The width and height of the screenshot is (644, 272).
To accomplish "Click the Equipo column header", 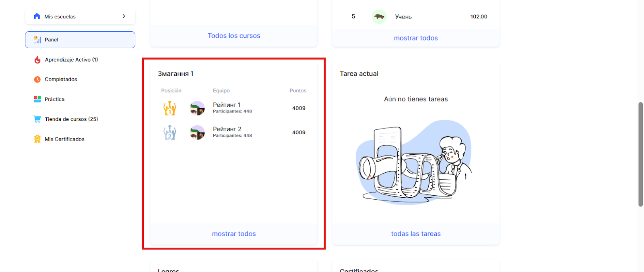I will tap(221, 91).
